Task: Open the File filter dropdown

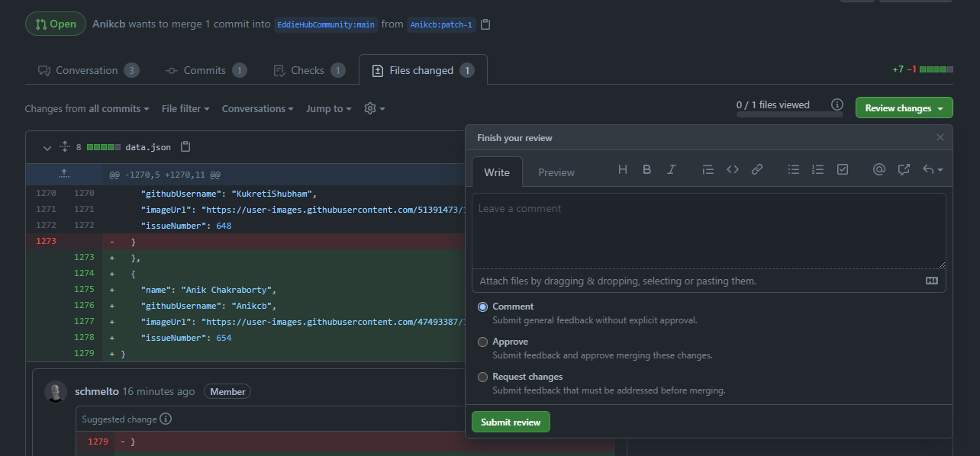Action: 185,109
